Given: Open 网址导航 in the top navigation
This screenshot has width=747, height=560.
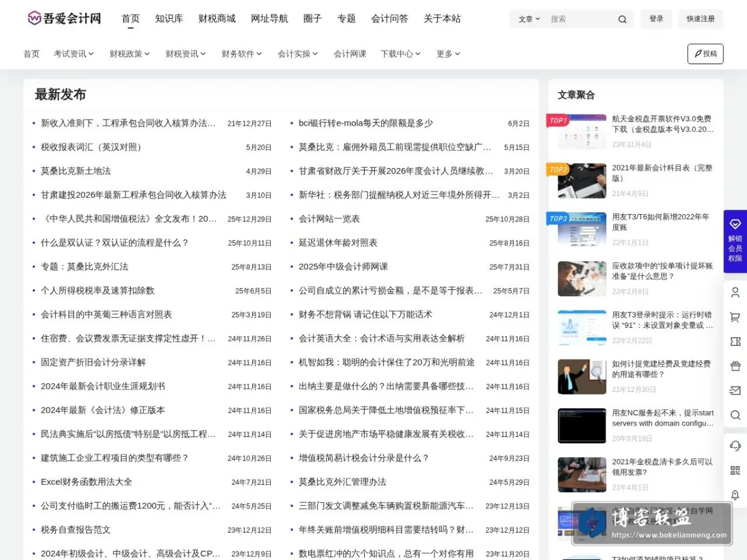Looking at the screenshot, I should pos(270,19).
